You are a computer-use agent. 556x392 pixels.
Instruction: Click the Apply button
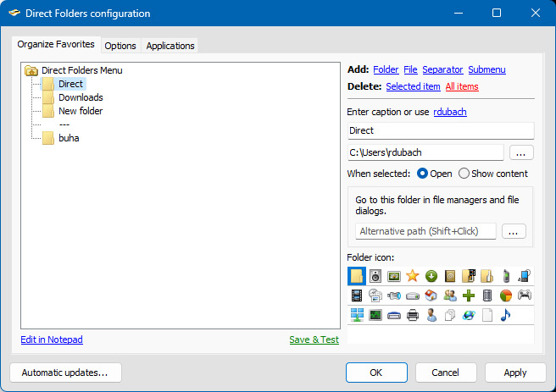514,373
